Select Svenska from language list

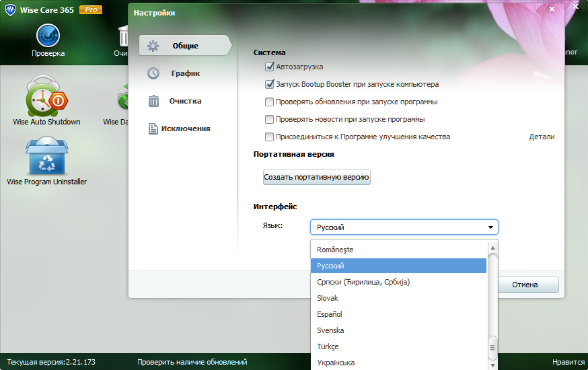click(399, 330)
